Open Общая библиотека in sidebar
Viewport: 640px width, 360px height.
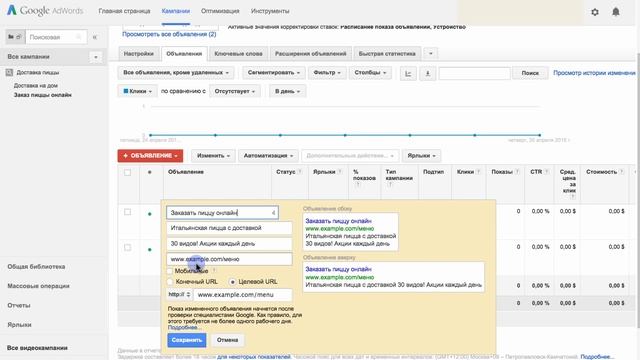36,267
